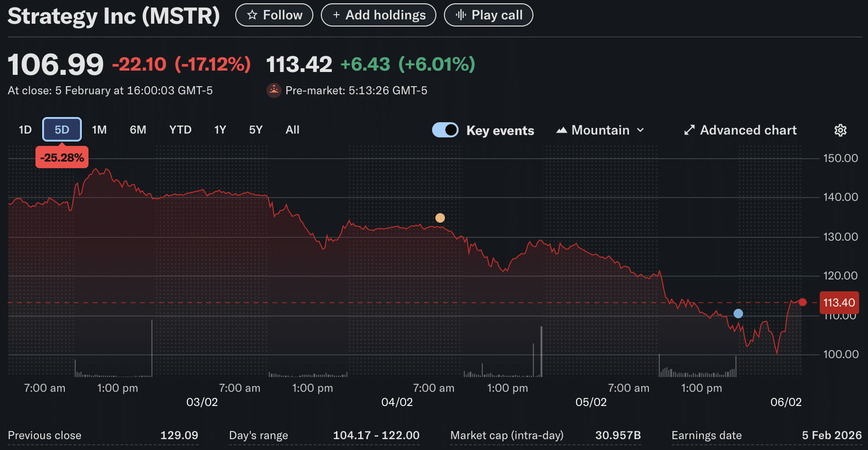Click the orange key event marker
Viewport: 868px width, 450px height.
440,218
